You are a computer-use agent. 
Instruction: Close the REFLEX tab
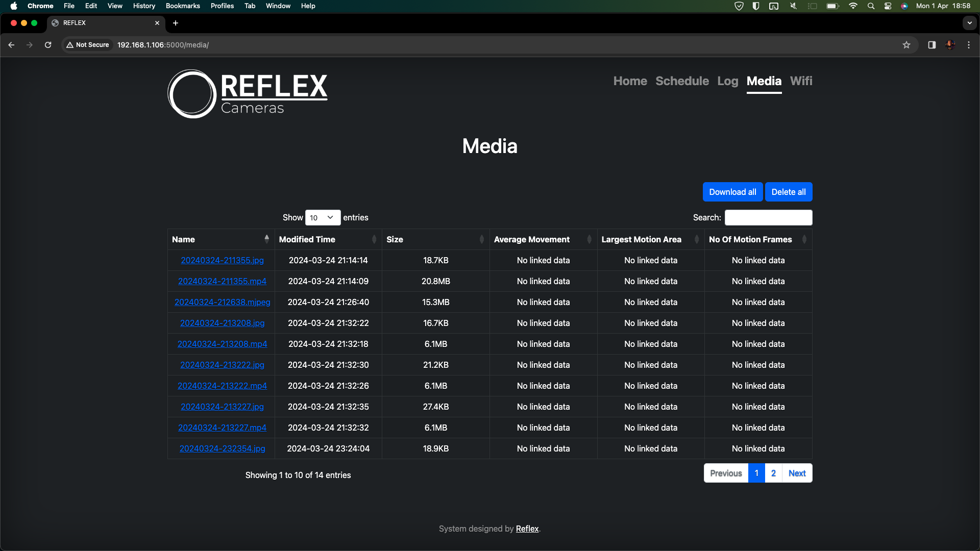[x=157, y=23]
